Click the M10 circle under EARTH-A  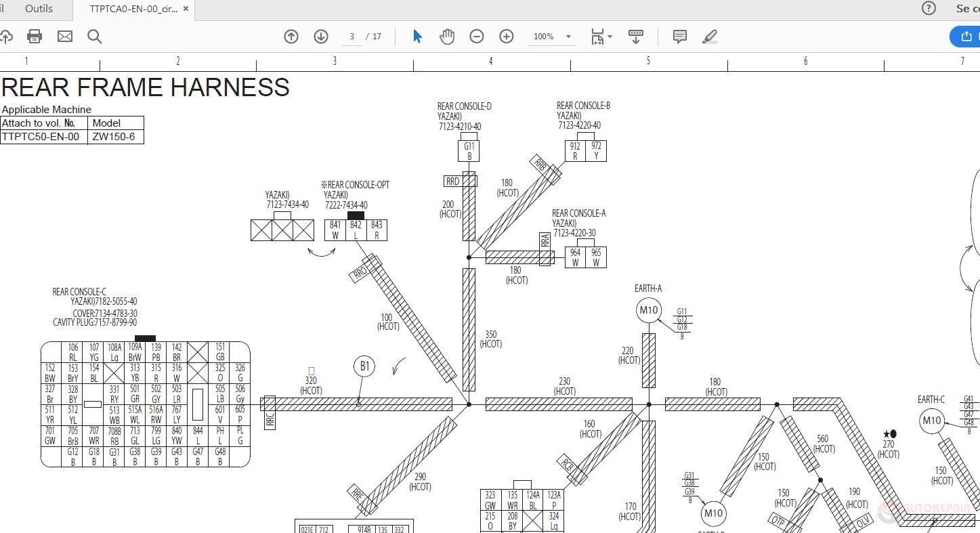tap(649, 310)
